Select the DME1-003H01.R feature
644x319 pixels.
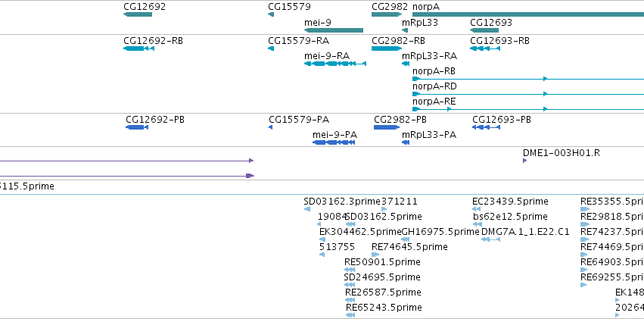[x=525, y=161]
